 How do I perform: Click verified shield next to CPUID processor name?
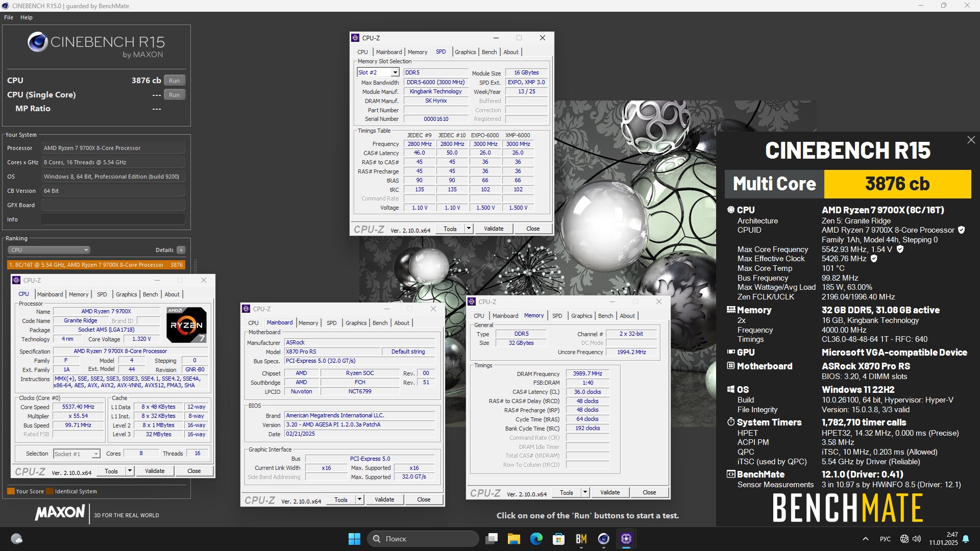[961, 230]
